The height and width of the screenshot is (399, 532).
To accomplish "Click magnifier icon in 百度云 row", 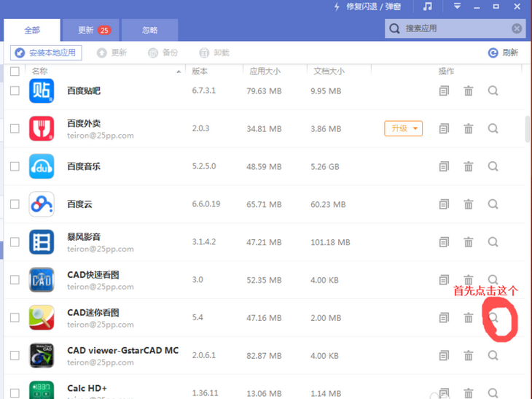I will tap(493, 204).
